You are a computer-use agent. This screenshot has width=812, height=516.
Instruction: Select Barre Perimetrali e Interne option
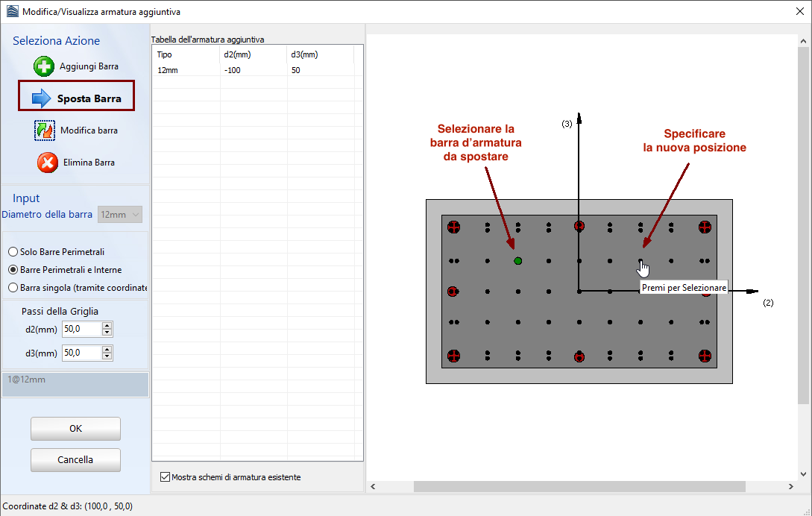click(x=13, y=270)
